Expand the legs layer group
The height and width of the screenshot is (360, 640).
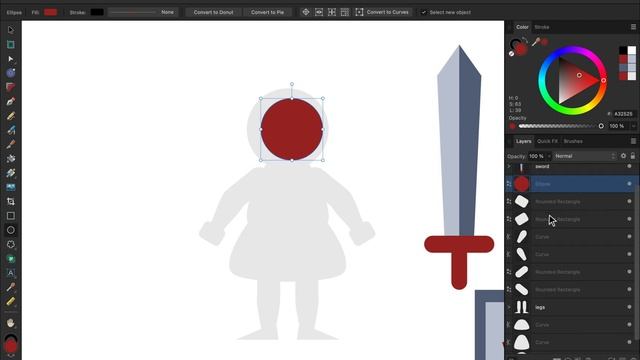coord(509,307)
